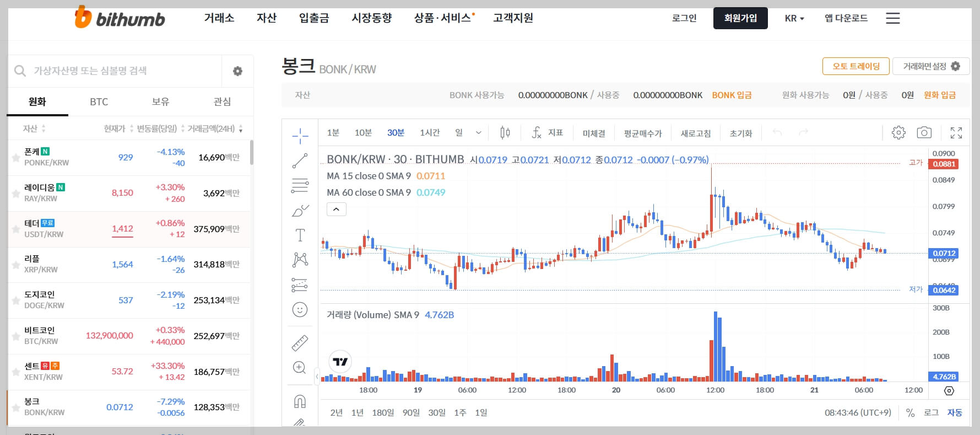The image size is (980, 435).
Task: Open the interval dropdown next to 일
Action: point(478,132)
